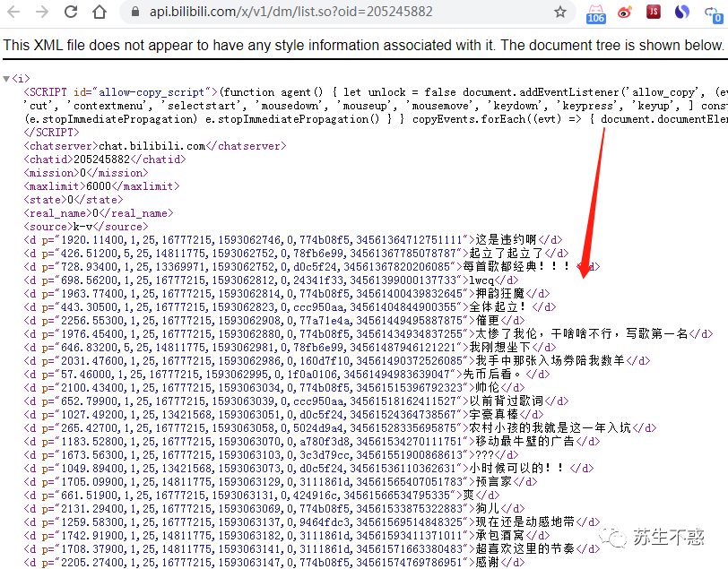Select danmaku text 全体起立
The height and width of the screenshot is (569, 728).
pos(493,307)
